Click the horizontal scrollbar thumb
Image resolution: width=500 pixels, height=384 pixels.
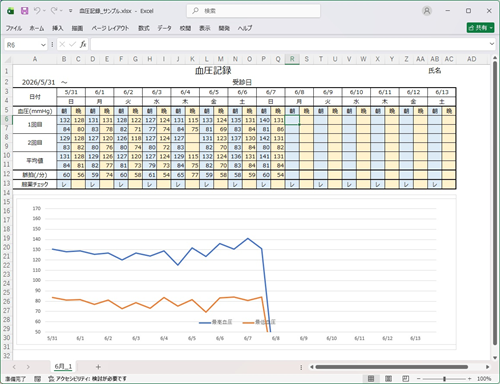[392, 367]
